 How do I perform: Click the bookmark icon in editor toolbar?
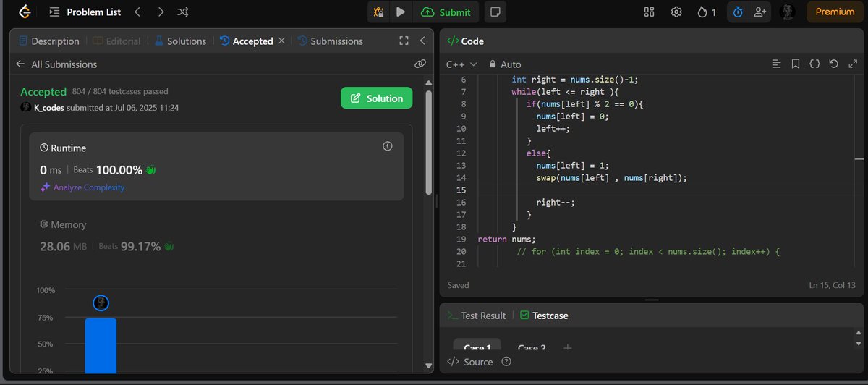(796, 64)
